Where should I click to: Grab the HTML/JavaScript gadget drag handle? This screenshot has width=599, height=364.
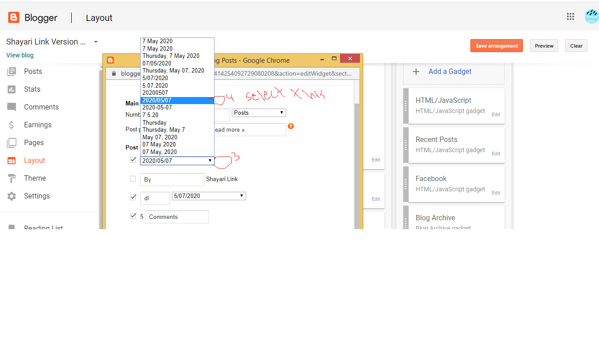coord(405,106)
